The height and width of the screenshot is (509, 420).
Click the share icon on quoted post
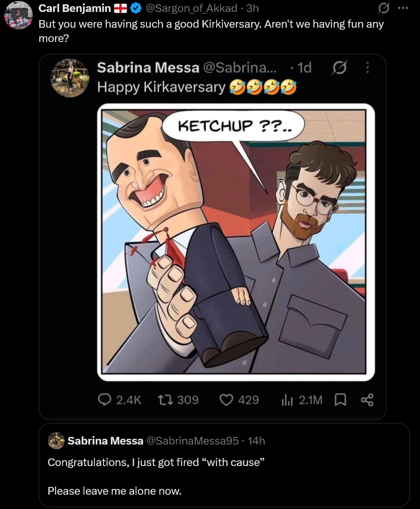367,400
